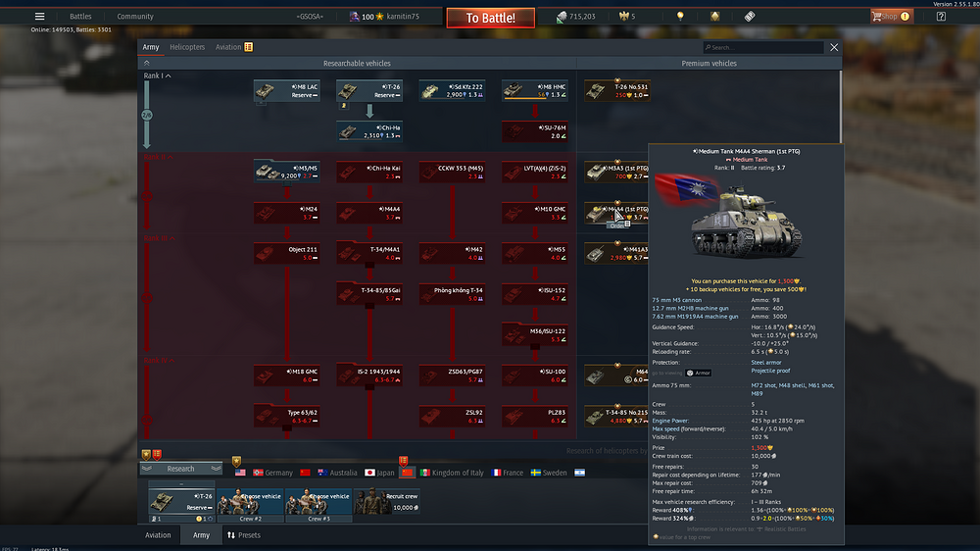Click the Silver Lions balance icon
The width and height of the screenshot is (980, 551).
click(561, 17)
